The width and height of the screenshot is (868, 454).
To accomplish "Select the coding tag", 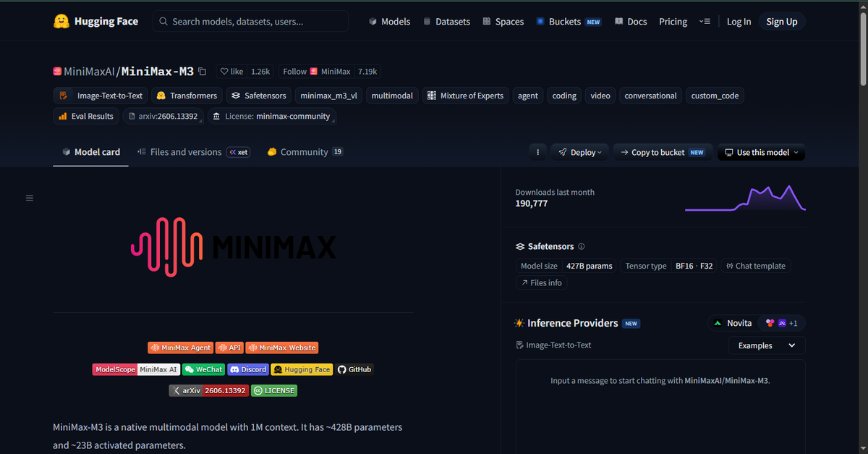I will coord(564,96).
